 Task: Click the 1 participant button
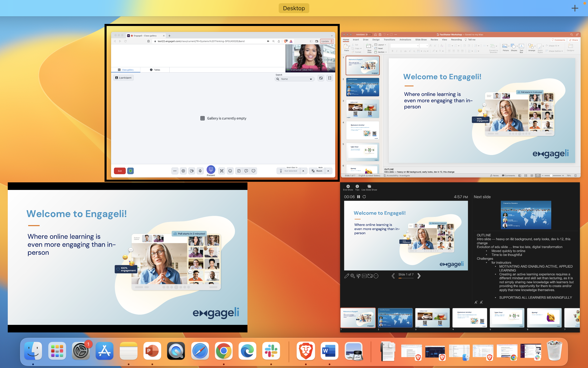(124, 78)
